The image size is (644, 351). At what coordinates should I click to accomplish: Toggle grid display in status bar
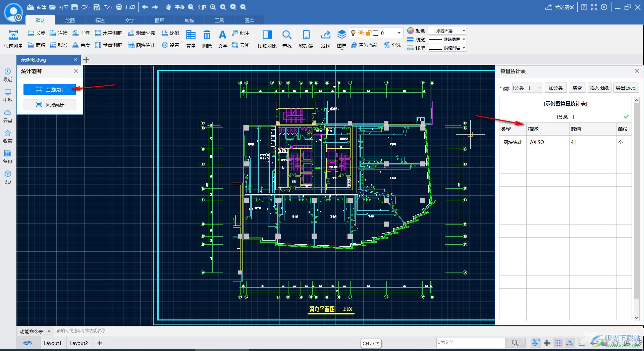[547, 343]
